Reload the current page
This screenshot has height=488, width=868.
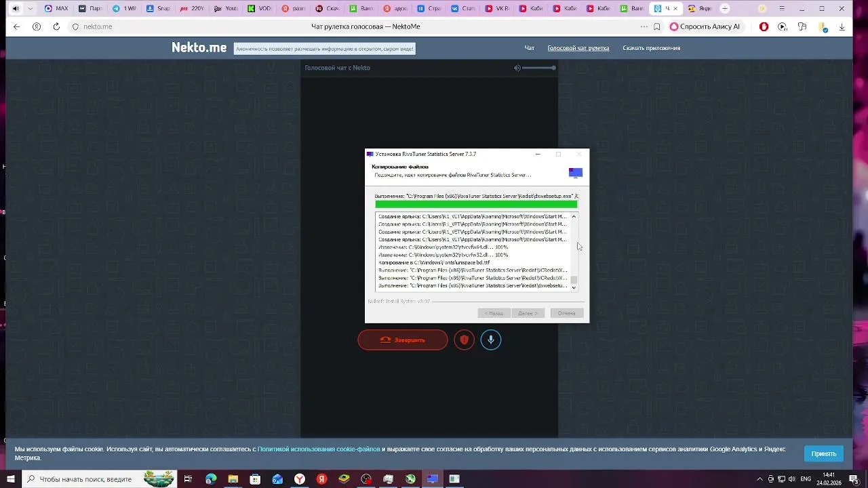coord(56,26)
